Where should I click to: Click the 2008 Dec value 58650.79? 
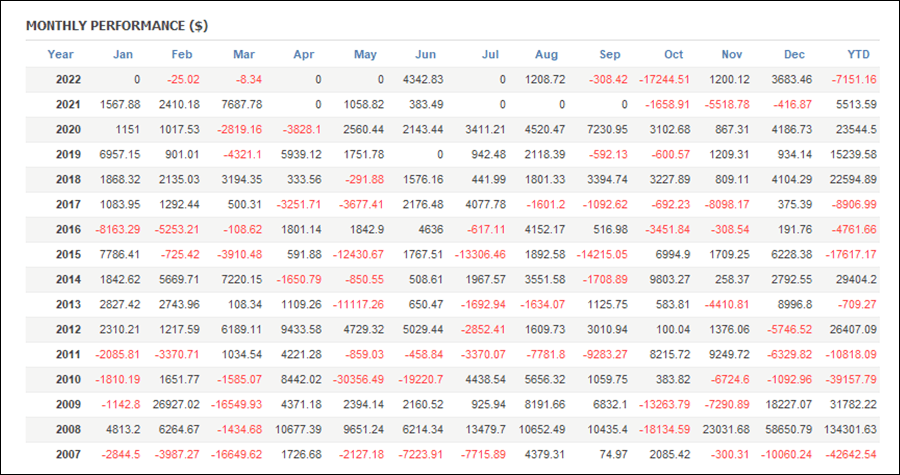[x=787, y=430]
